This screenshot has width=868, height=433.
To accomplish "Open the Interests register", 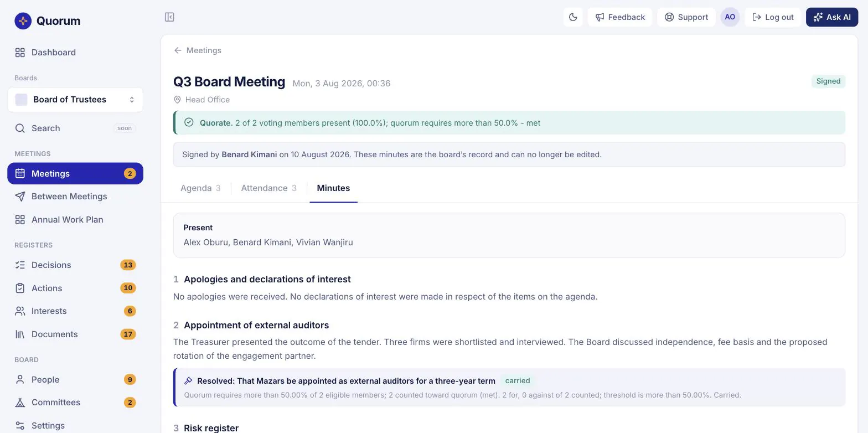I will point(75,311).
